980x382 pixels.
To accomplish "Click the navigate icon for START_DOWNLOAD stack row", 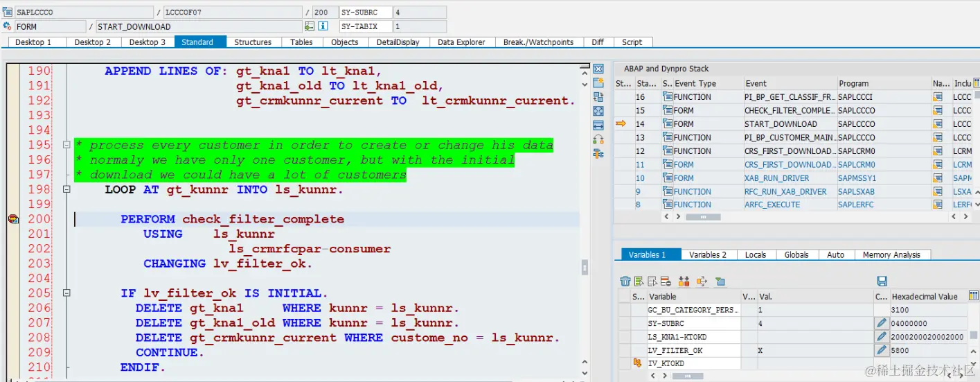I will [x=938, y=124].
